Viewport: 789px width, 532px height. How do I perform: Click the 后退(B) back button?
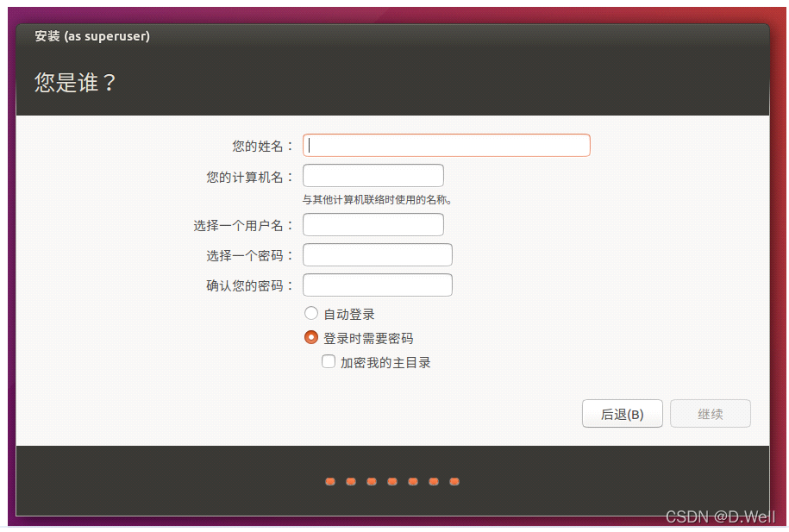(x=622, y=413)
